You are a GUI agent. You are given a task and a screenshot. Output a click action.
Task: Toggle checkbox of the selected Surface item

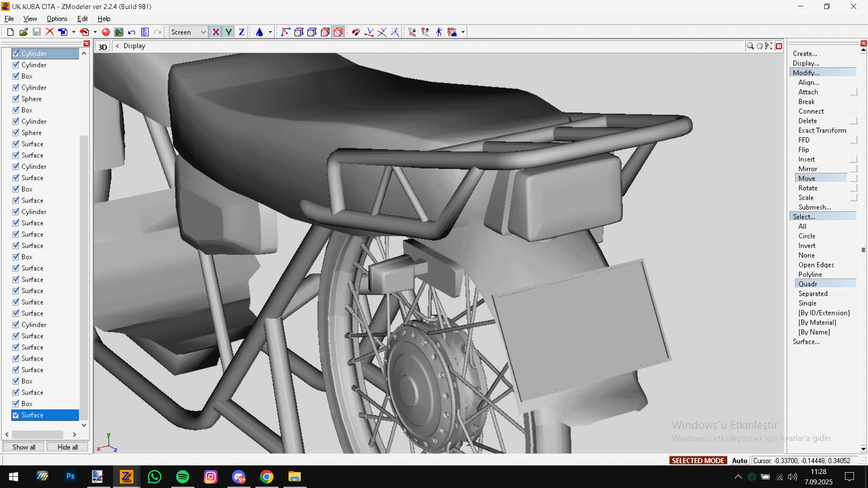pyautogui.click(x=16, y=415)
